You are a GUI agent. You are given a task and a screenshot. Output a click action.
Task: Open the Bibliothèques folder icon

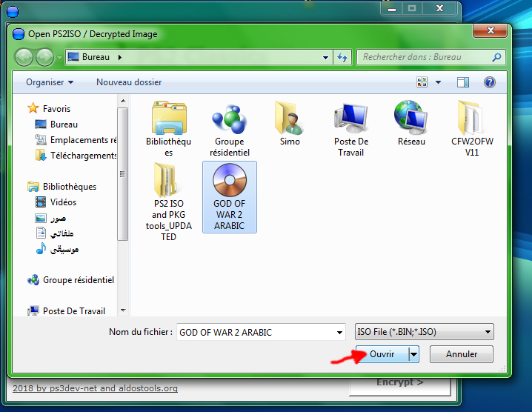coord(168,119)
